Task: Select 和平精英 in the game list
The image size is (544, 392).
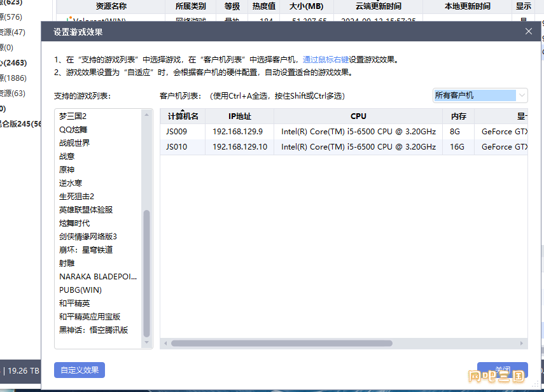Action: click(x=74, y=303)
